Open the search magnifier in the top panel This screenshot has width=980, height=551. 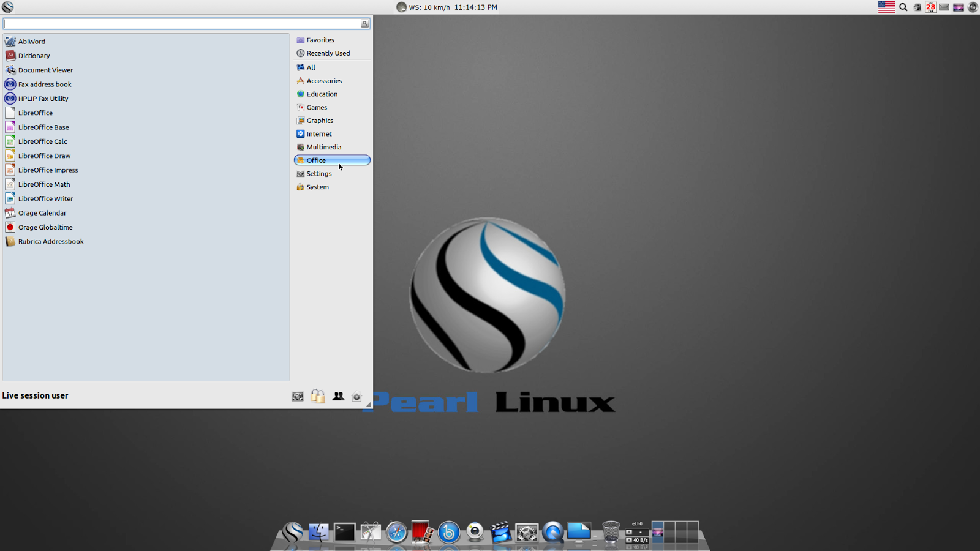tap(903, 7)
